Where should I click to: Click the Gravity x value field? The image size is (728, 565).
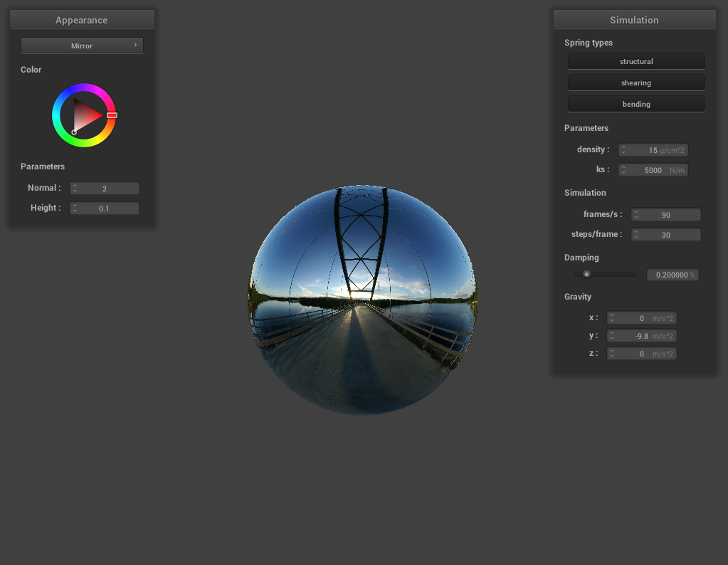pyautogui.click(x=642, y=318)
